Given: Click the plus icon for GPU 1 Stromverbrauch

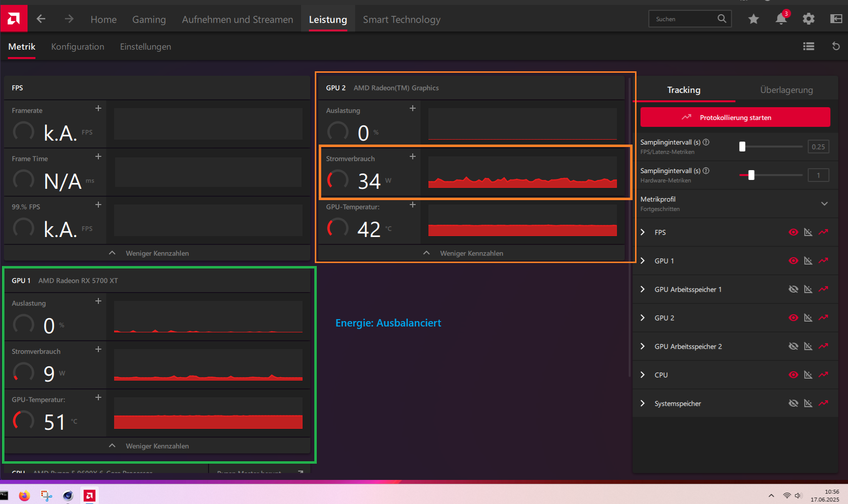Looking at the screenshot, I should [x=98, y=349].
